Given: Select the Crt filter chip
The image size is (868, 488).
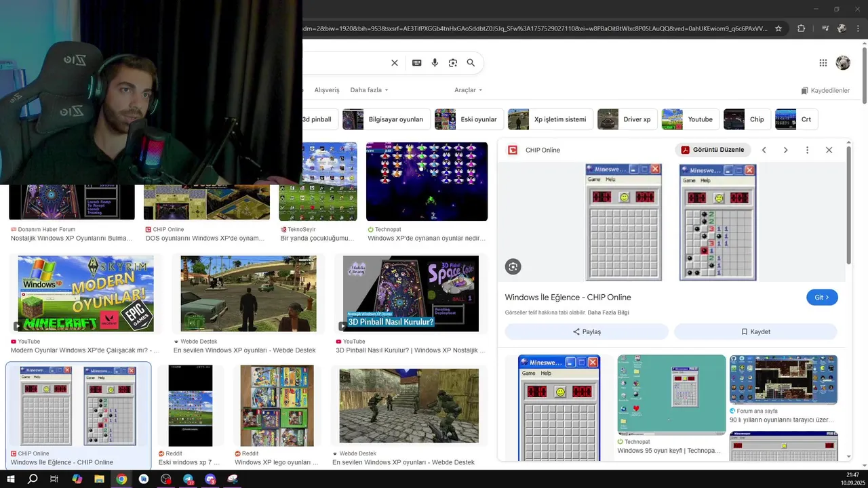Looking at the screenshot, I should pos(796,119).
